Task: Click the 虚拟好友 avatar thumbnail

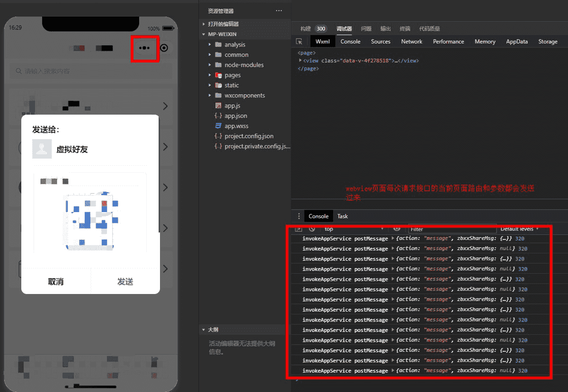Action: coord(42,149)
